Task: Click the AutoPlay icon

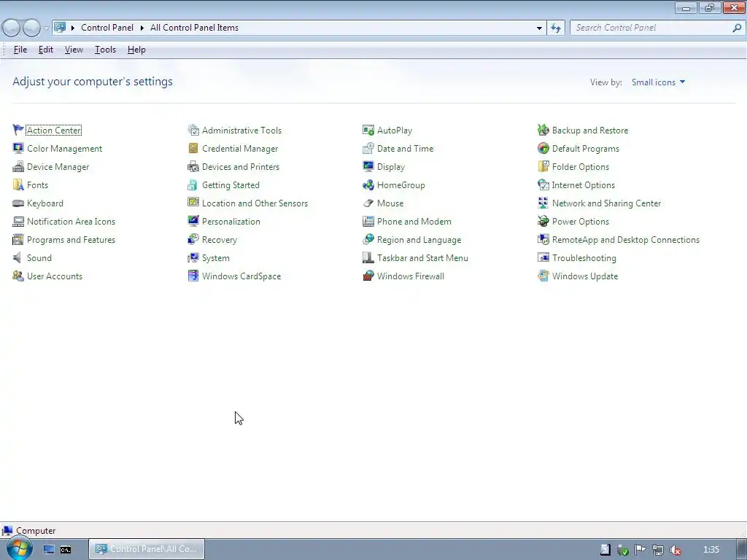Action: pos(368,130)
